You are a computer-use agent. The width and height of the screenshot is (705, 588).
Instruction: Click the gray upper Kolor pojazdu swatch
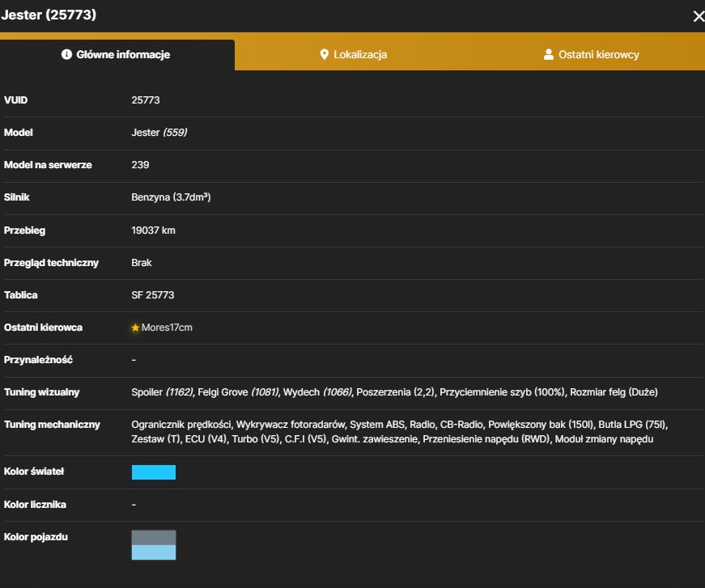click(154, 538)
